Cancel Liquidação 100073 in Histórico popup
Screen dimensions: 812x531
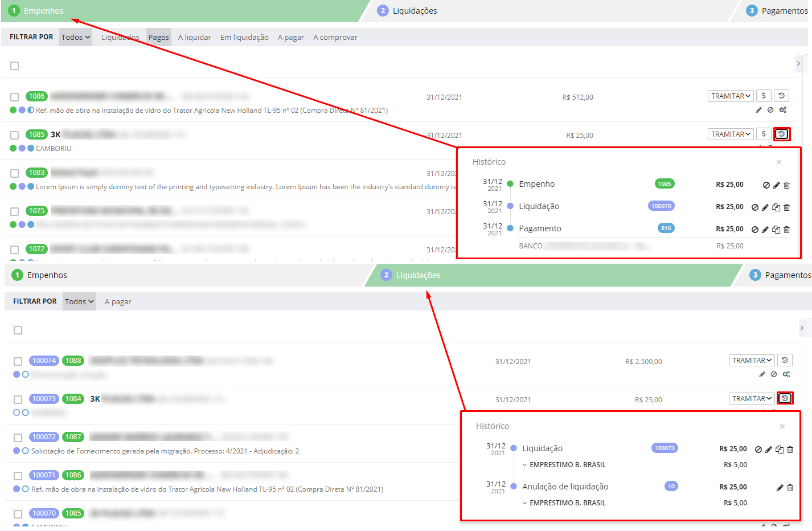758,450
